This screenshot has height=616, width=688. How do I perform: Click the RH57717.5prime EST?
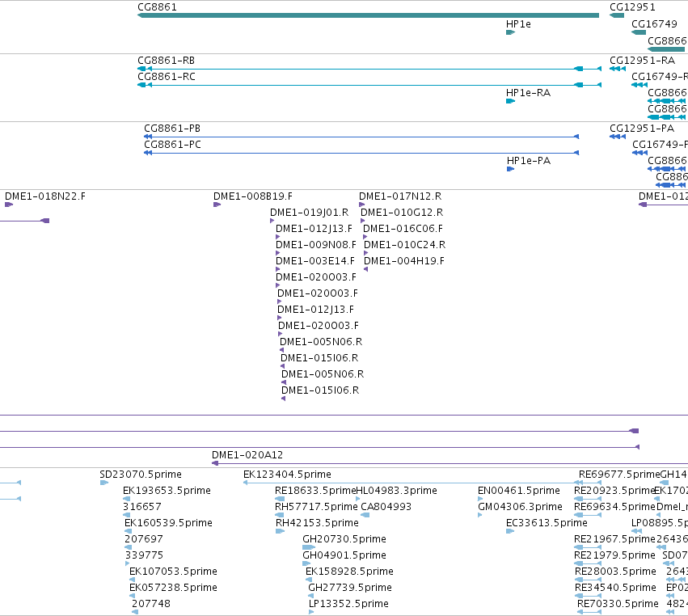pos(280,515)
